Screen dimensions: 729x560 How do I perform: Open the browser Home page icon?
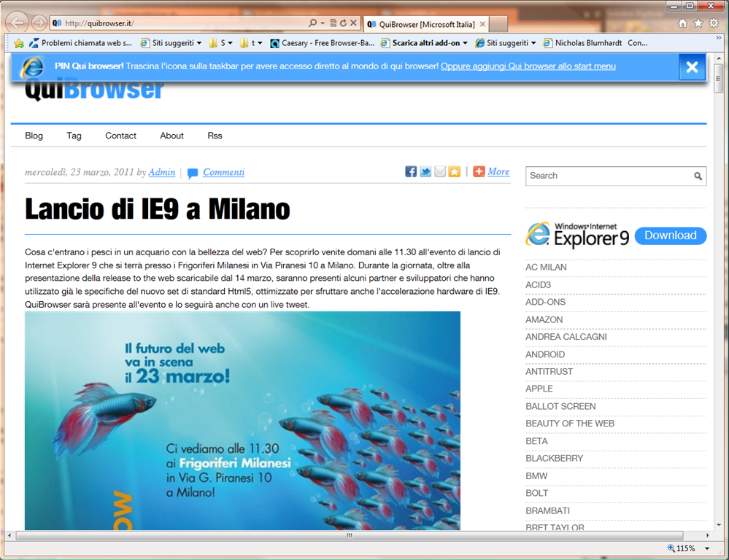tap(682, 23)
